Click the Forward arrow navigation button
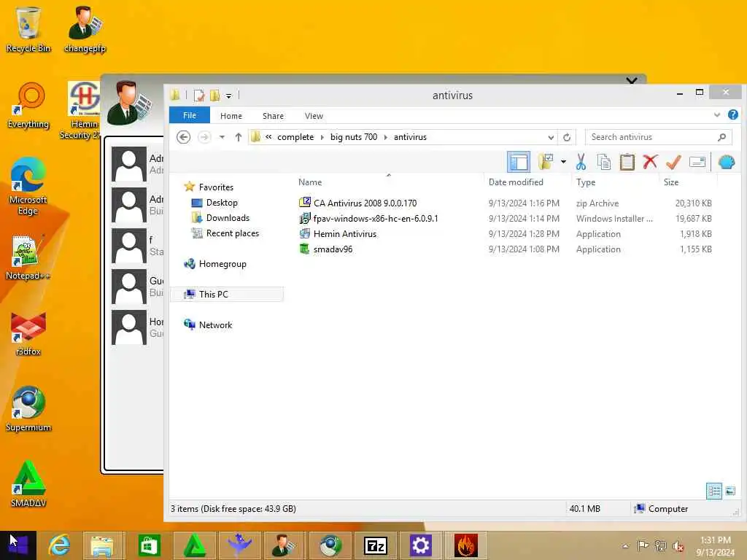This screenshot has height=560, width=747. (x=204, y=137)
